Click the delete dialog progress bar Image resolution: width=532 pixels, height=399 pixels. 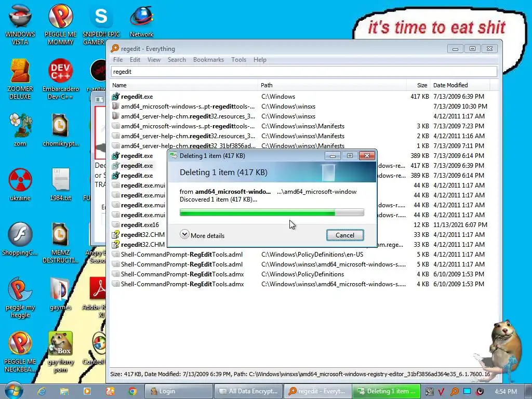tap(271, 212)
